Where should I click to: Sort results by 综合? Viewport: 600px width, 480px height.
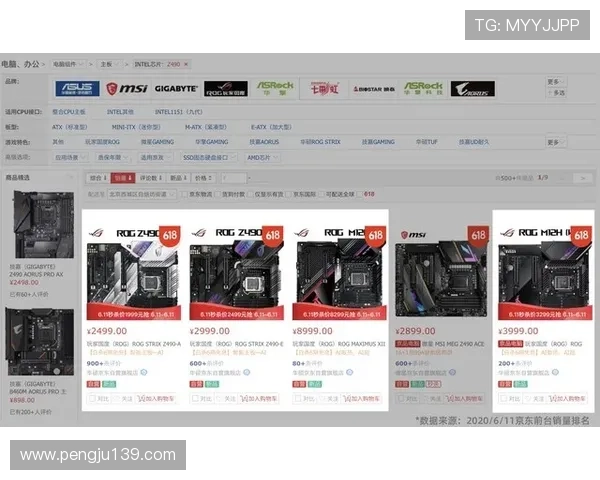(98, 178)
